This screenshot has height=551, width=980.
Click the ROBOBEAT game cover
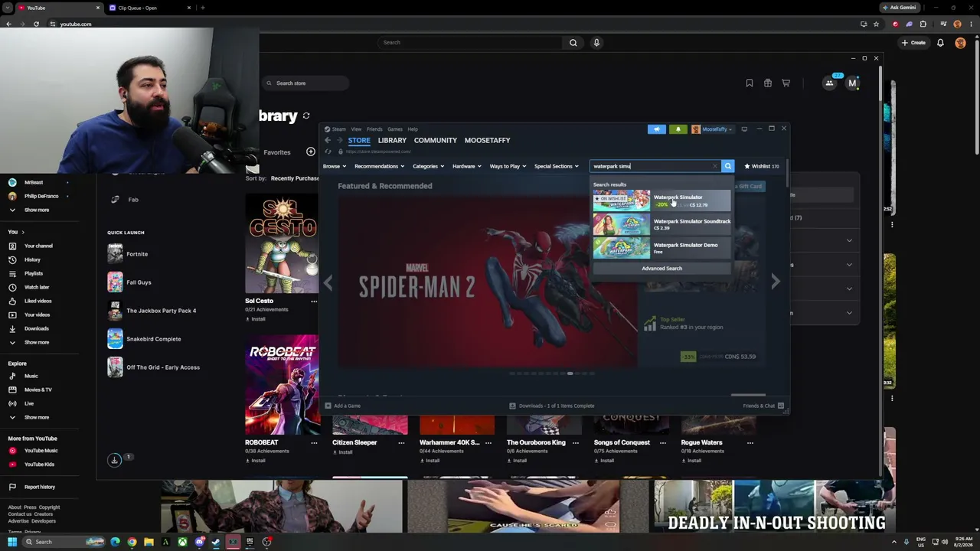coord(282,385)
